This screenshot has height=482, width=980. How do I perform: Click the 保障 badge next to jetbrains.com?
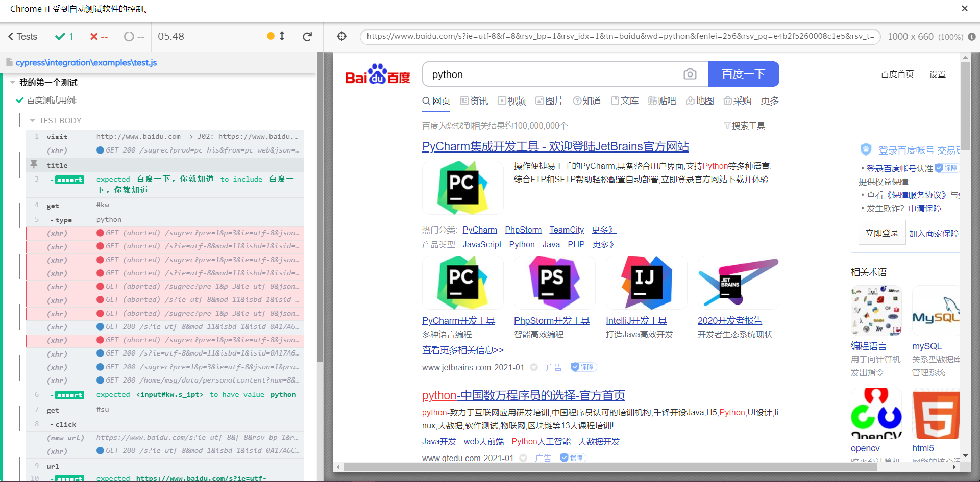pos(583,367)
